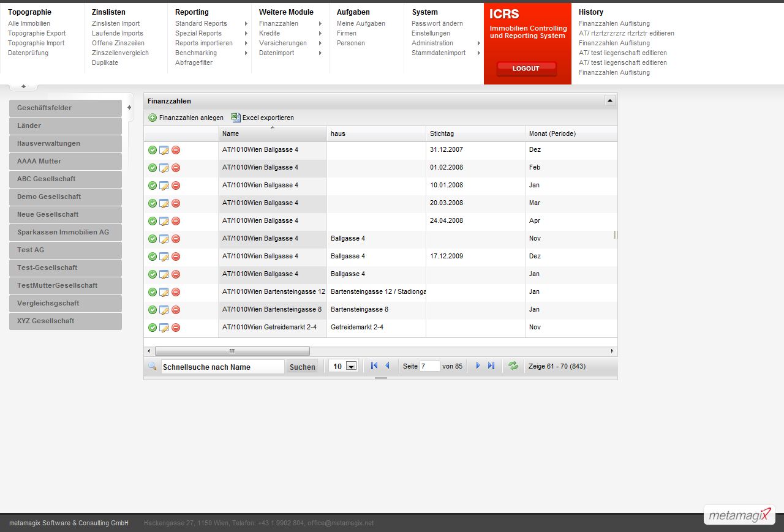Viewport: 784px width, 532px height.
Task: Sort by the Monat (Periode) column header
Action: pos(571,133)
